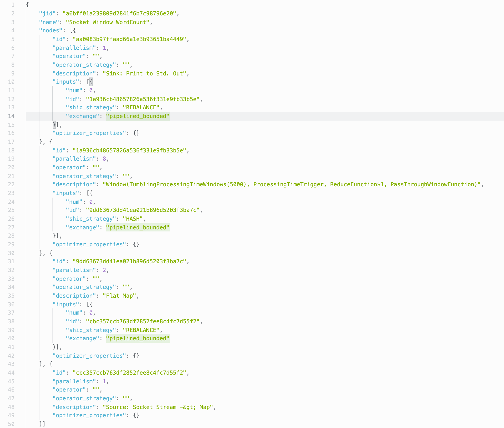Click "optimizer_properties" key on line 49
The width and height of the screenshot is (504, 428).
click(x=89, y=415)
